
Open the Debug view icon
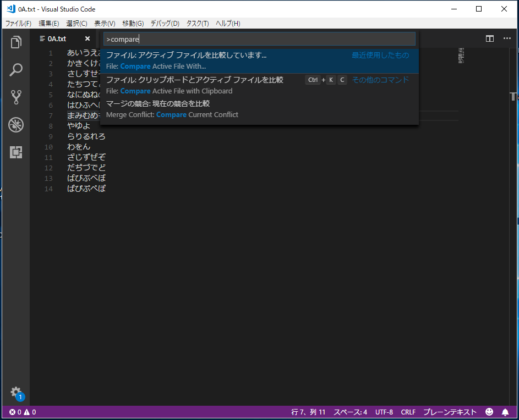16,125
